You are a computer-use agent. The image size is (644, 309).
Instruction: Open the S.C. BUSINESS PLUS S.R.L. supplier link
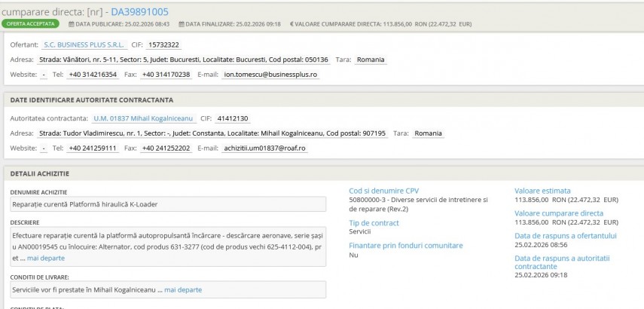(74, 44)
